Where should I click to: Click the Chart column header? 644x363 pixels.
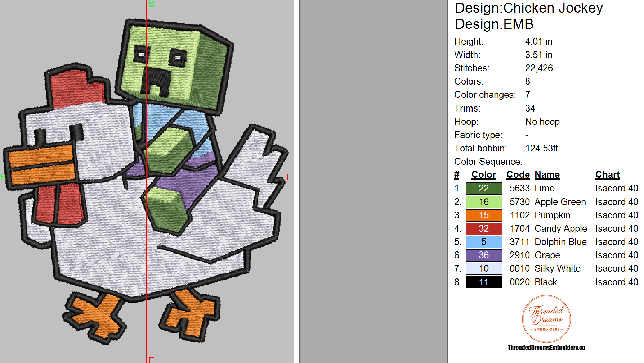tap(608, 175)
